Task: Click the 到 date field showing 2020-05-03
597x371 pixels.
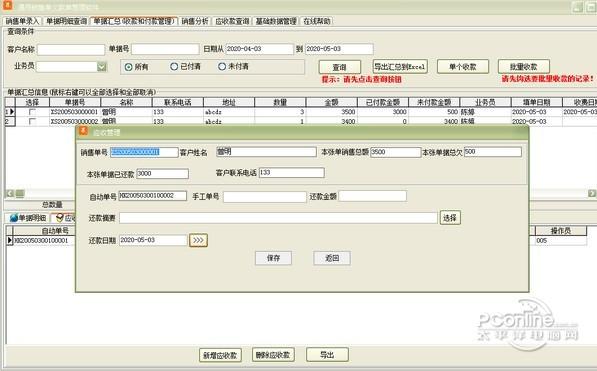Action: 339,49
